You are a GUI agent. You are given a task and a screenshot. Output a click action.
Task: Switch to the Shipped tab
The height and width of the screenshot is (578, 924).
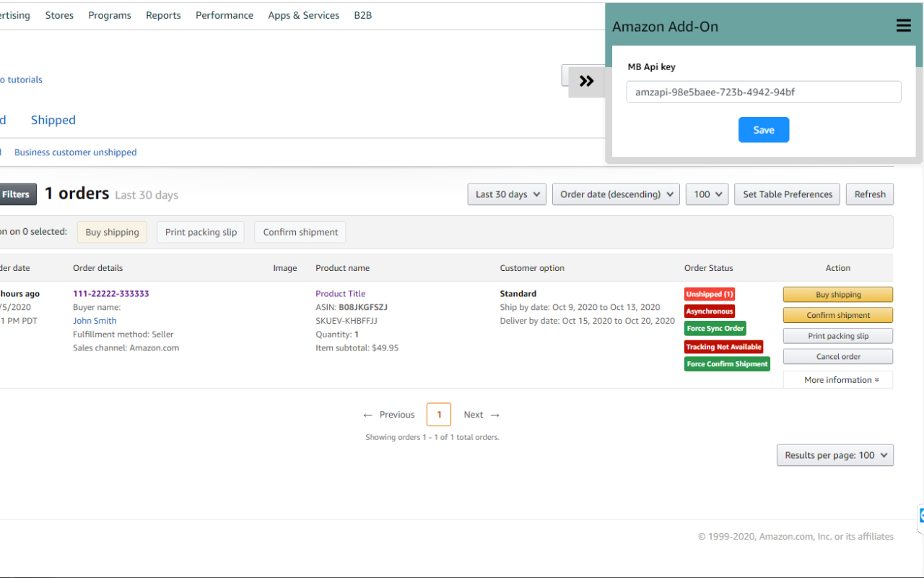coord(53,120)
